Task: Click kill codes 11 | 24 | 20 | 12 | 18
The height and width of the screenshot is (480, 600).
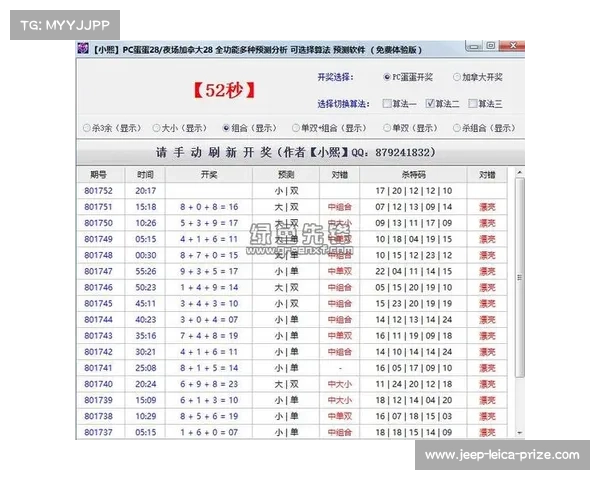Action: point(414,384)
